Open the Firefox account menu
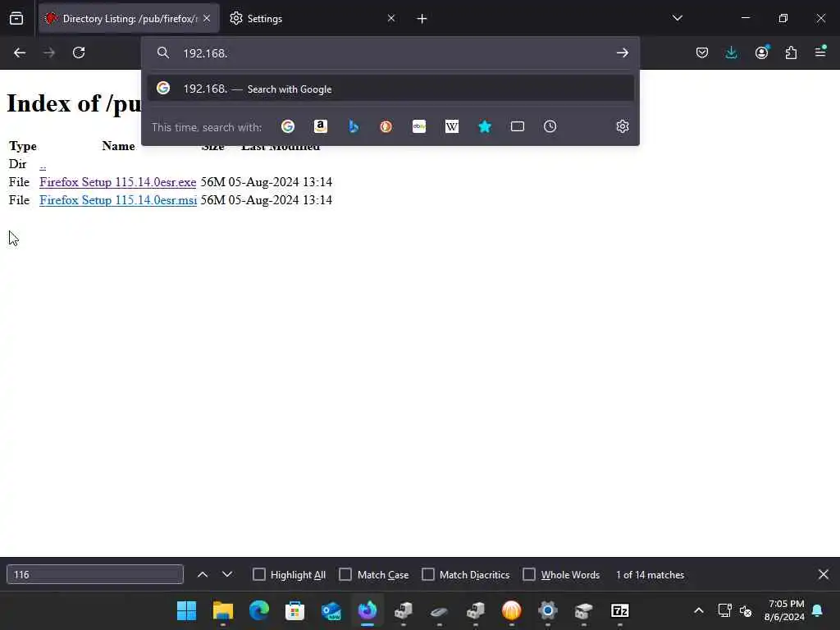 (761, 52)
